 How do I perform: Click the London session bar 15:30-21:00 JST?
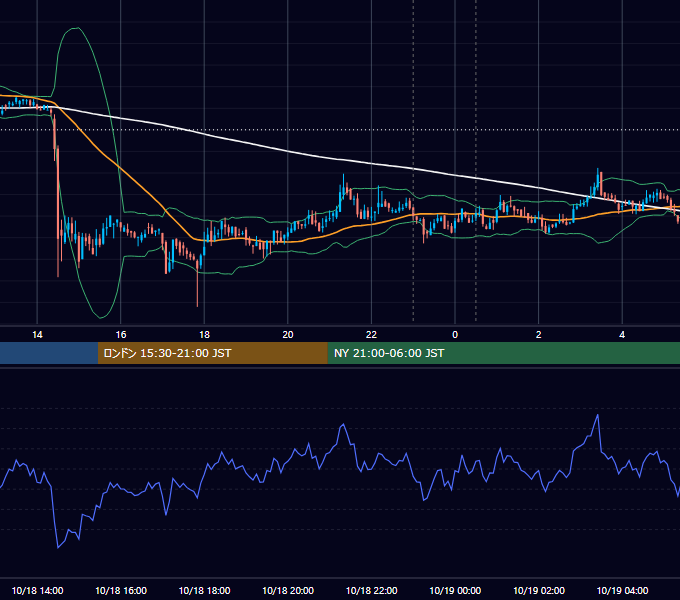click(x=212, y=353)
